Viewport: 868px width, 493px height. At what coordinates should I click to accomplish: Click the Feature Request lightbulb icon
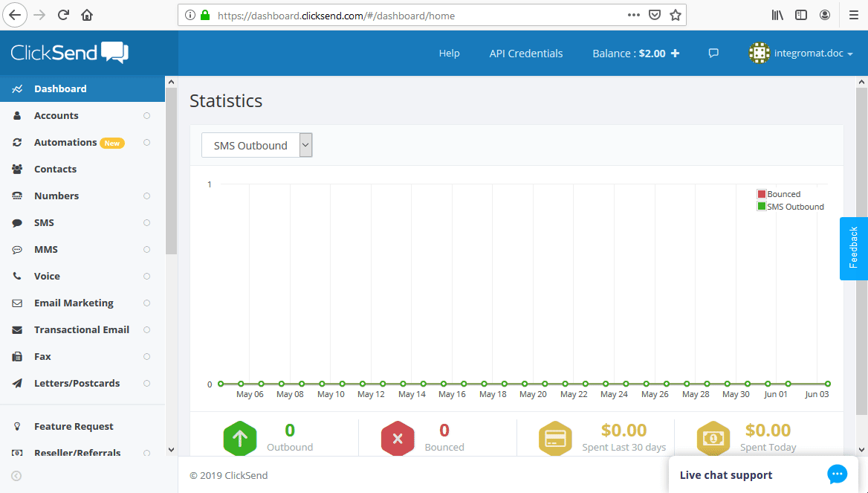(17, 426)
